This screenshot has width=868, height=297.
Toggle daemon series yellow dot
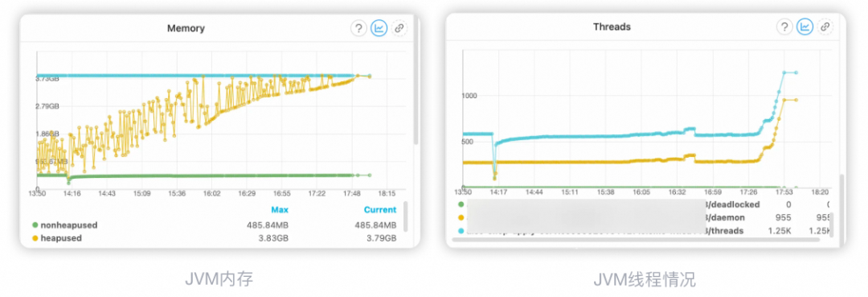461,218
